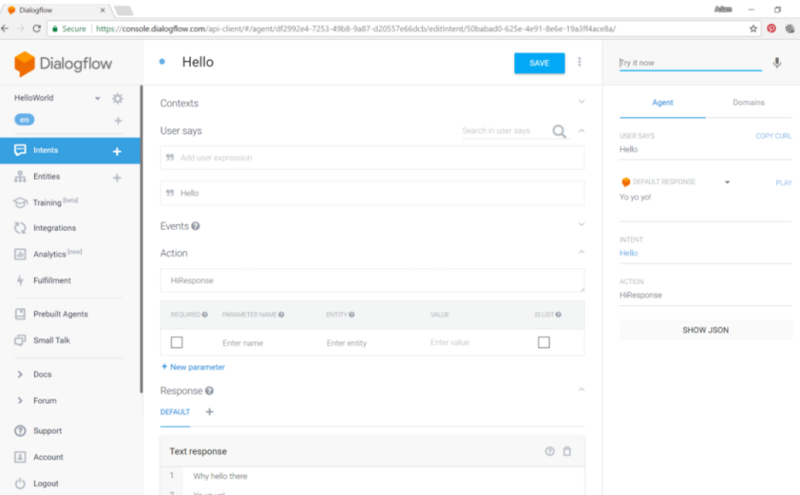Focus Search in user says field

505,131
